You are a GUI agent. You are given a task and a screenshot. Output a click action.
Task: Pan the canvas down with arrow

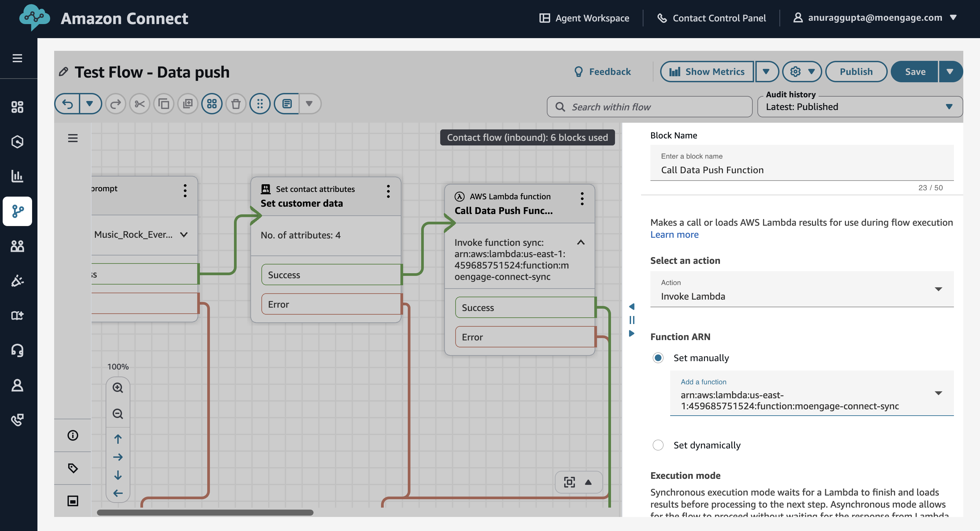118,475
